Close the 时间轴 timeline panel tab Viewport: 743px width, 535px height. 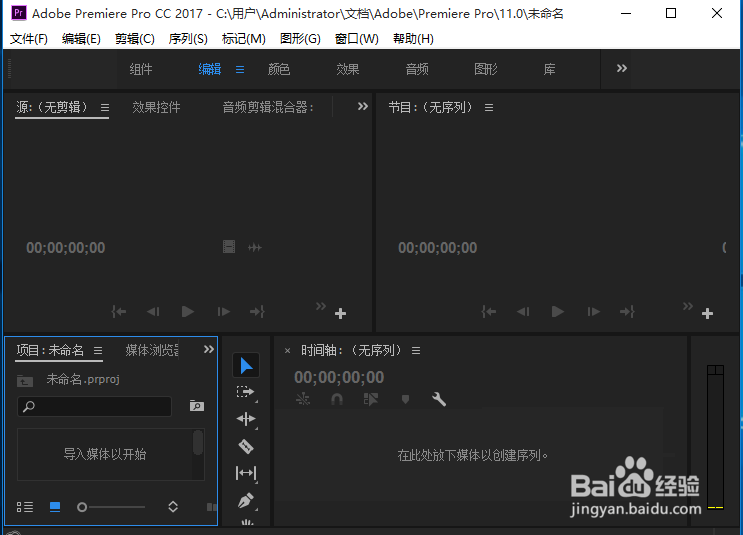click(287, 351)
